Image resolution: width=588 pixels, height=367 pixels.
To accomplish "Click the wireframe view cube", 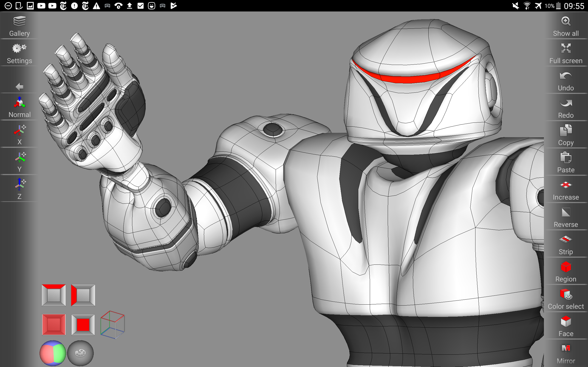I will tap(112, 325).
